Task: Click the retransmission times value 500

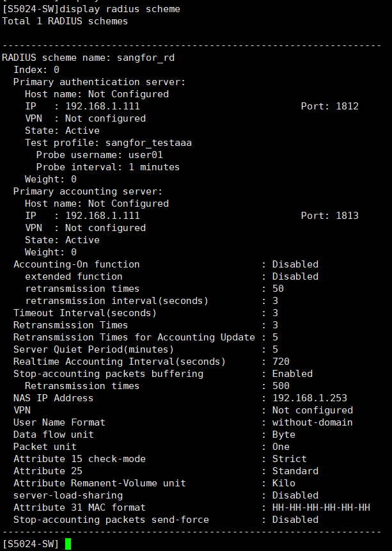Action: point(281,386)
